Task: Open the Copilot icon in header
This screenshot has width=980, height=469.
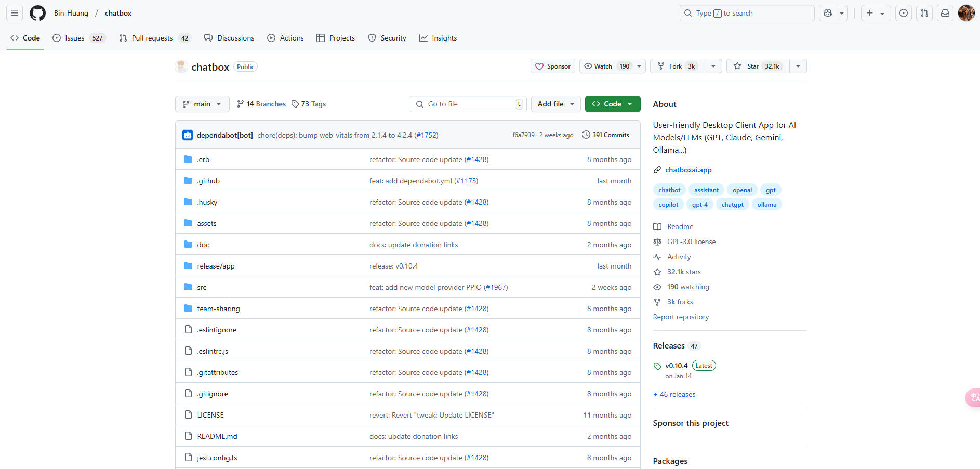Action: click(828, 13)
